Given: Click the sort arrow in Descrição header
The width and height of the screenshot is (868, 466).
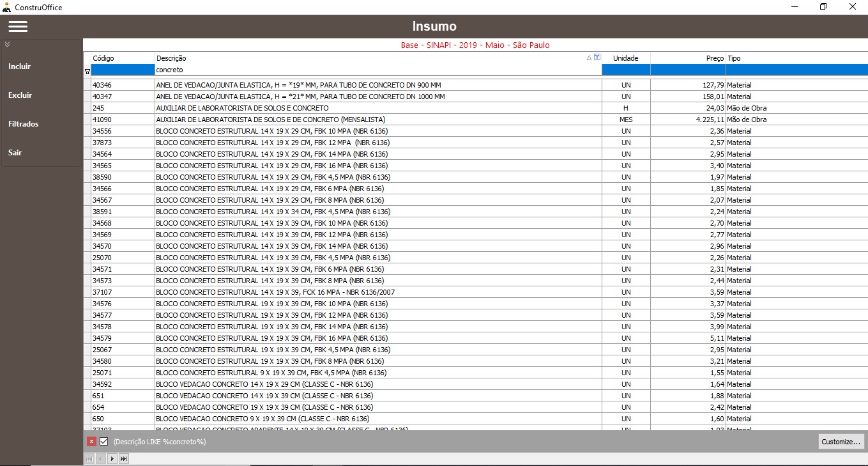Looking at the screenshot, I should [589, 58].
